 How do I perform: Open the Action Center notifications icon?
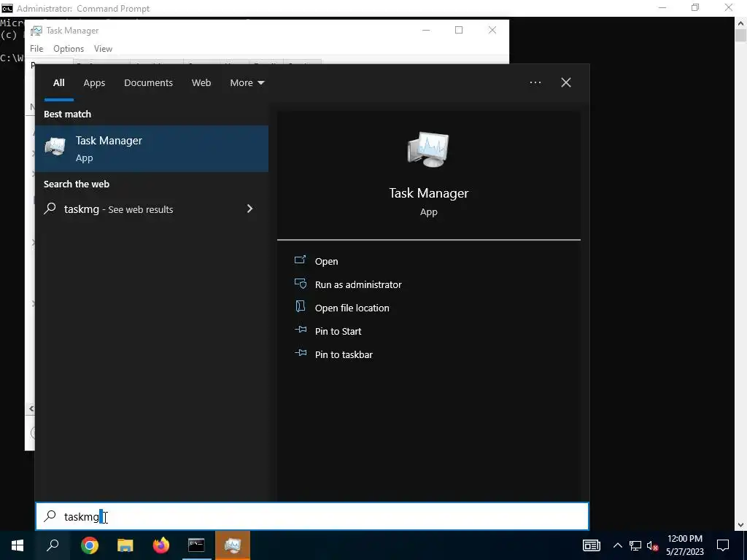tap(723, 545)
